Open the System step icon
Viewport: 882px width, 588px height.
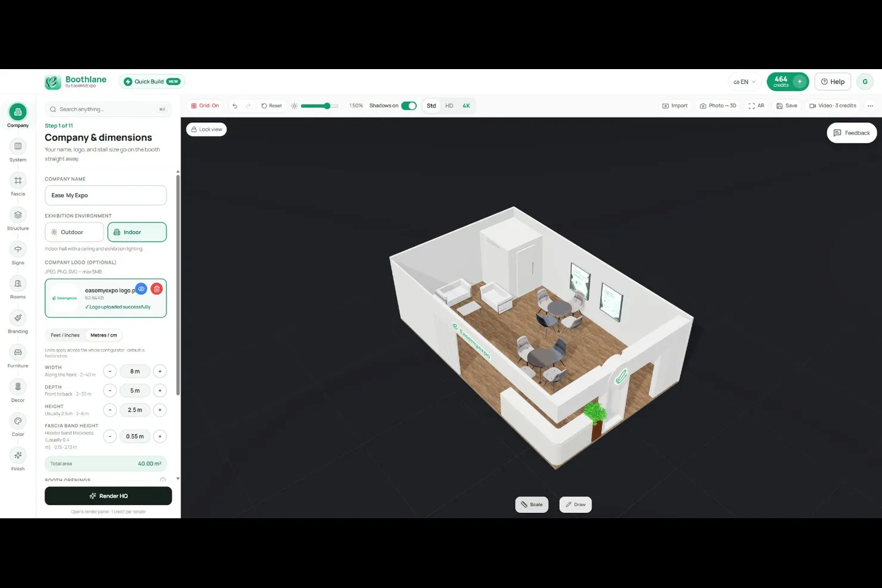click(x=18, y=146)
